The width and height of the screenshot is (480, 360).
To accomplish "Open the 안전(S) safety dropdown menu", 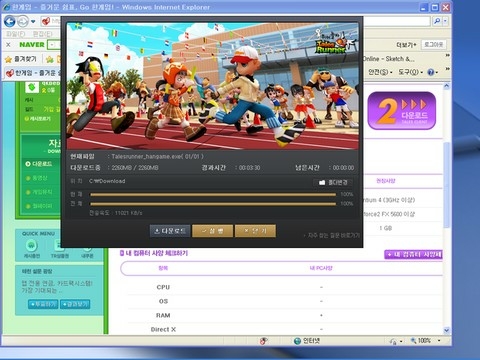I will (x=380, y=72).
